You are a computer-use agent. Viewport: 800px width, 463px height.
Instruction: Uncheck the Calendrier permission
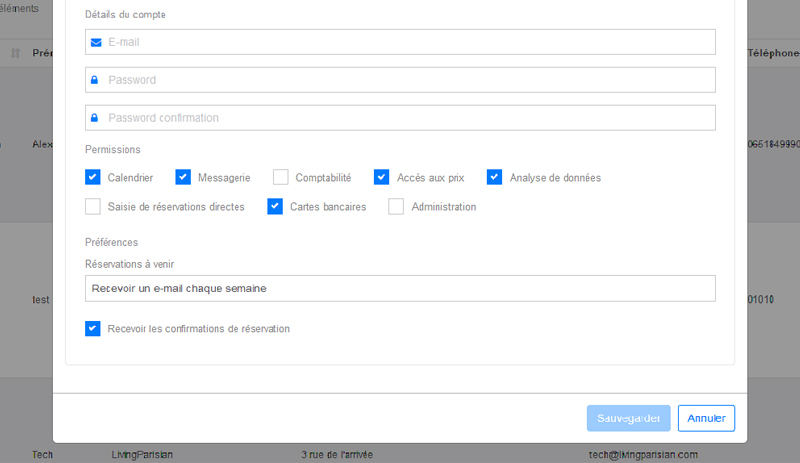point(93,177)
